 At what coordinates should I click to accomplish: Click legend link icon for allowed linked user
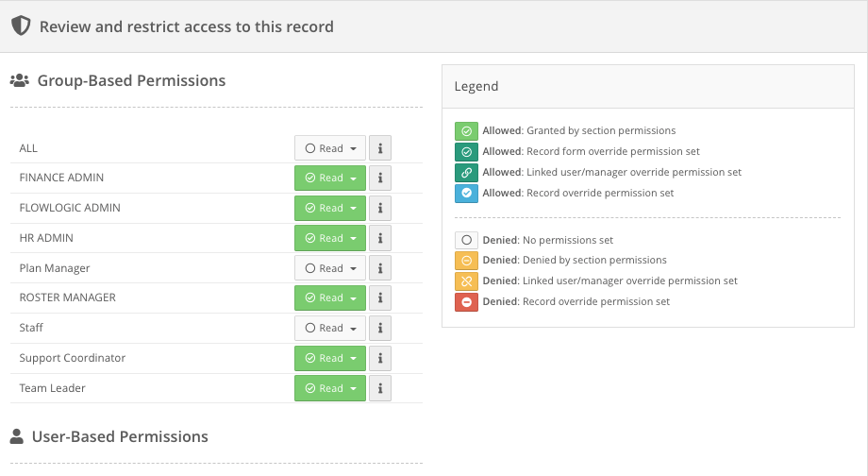click(467, 172)
